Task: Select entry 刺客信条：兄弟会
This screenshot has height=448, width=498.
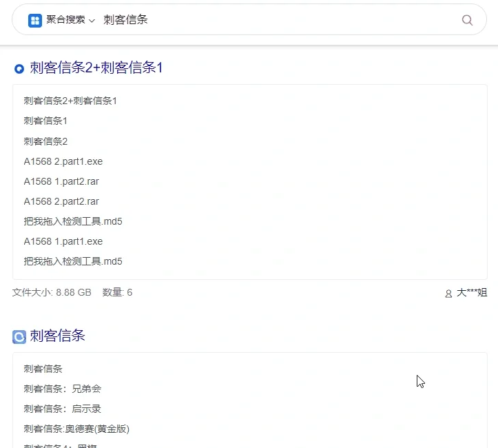Action: click(x=63, y=389)
